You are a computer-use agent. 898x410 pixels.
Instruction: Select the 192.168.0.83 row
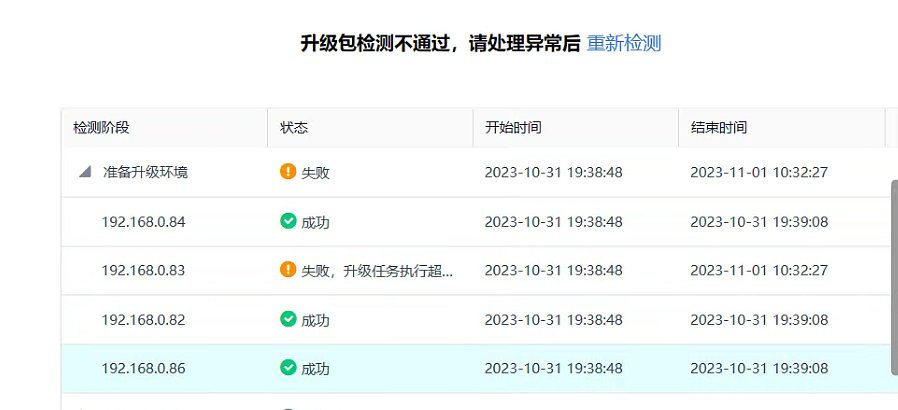coord(475,270)
